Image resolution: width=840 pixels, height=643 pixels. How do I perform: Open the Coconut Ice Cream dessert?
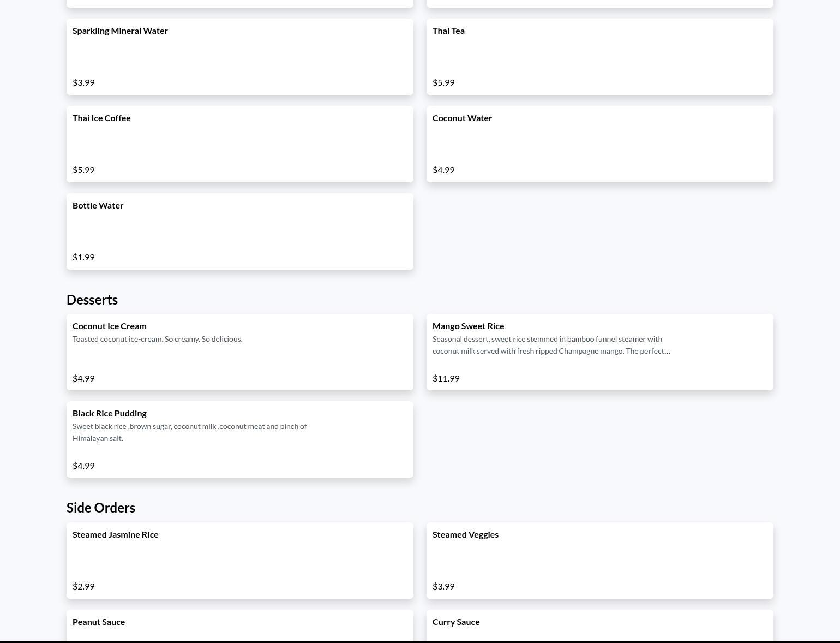239,352
